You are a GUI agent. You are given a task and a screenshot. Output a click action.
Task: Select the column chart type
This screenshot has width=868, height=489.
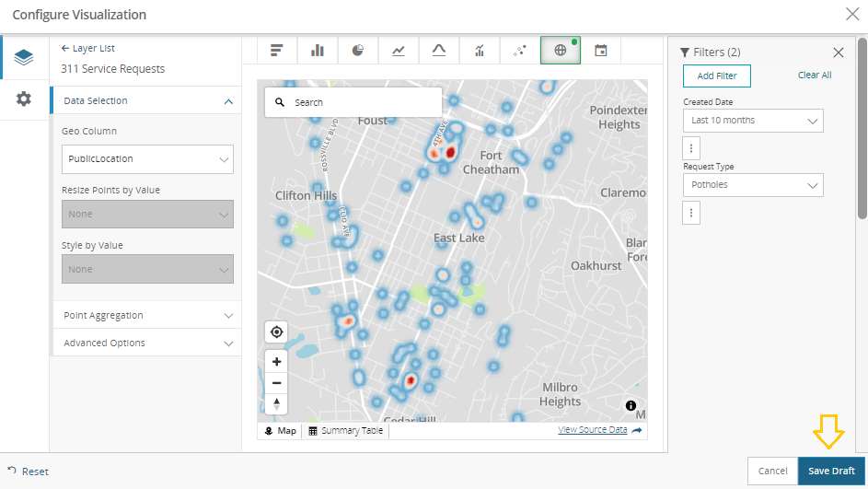point(317,51)
